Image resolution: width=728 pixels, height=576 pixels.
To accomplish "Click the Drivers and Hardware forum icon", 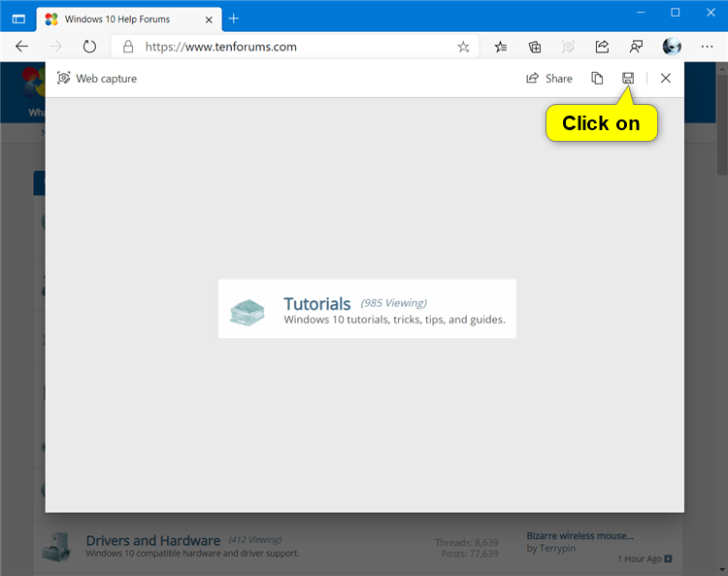I will [56, 547].
